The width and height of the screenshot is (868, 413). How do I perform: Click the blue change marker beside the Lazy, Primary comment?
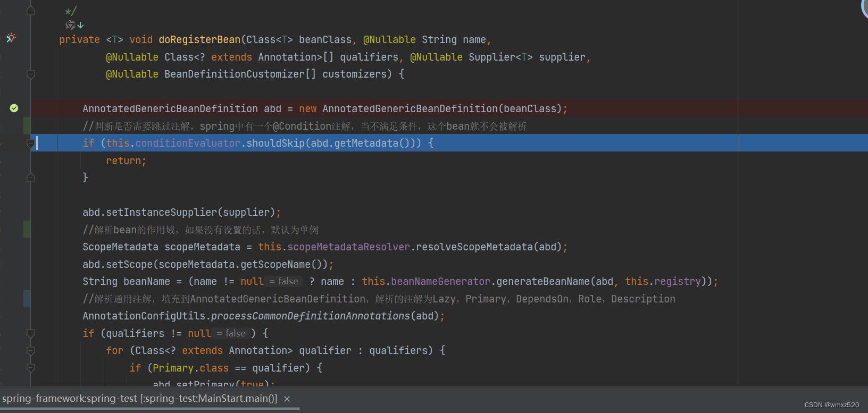click(x=27, y=299)
